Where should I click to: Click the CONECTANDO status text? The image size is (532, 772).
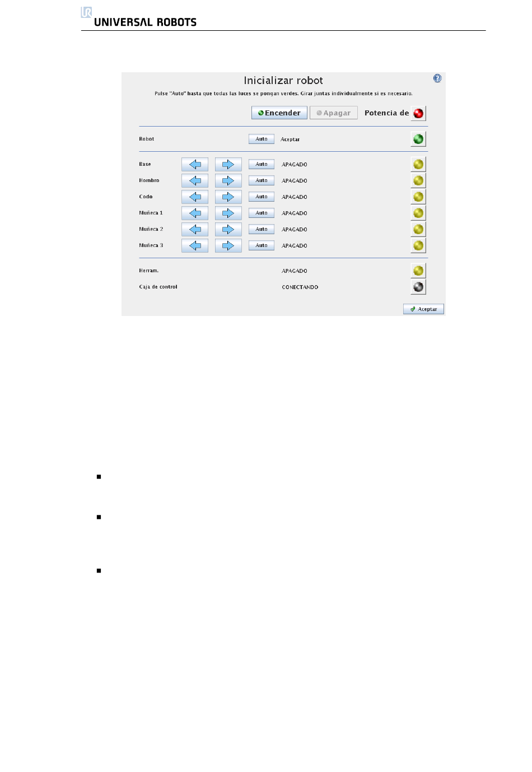(x=300, y=287)
